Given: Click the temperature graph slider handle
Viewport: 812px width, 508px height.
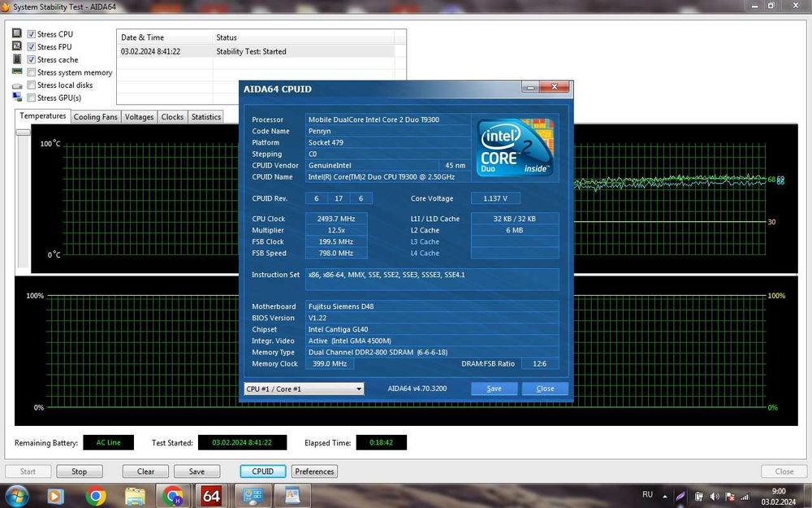Looking at the screenshot, I should coord(23,132).
